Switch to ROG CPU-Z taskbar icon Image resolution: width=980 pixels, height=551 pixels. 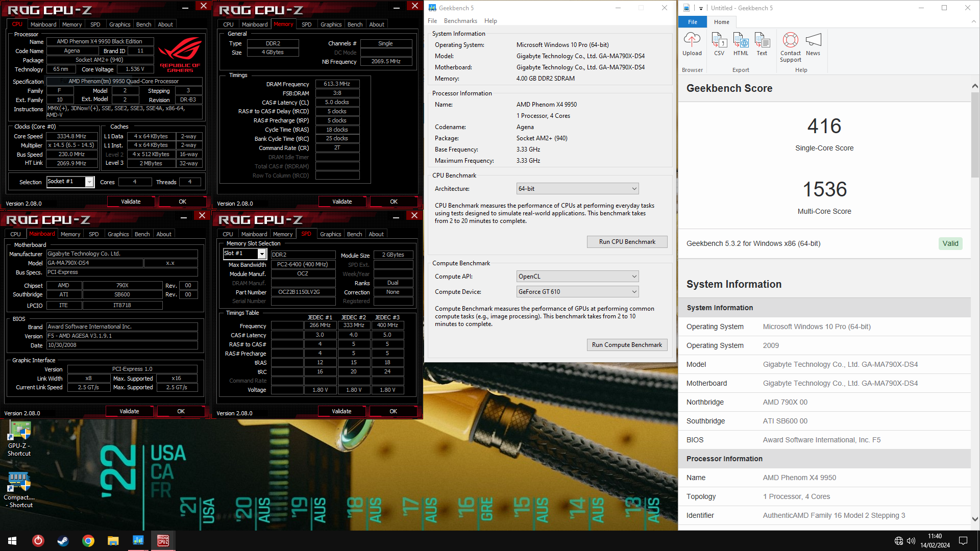click(x=163, y=541)
